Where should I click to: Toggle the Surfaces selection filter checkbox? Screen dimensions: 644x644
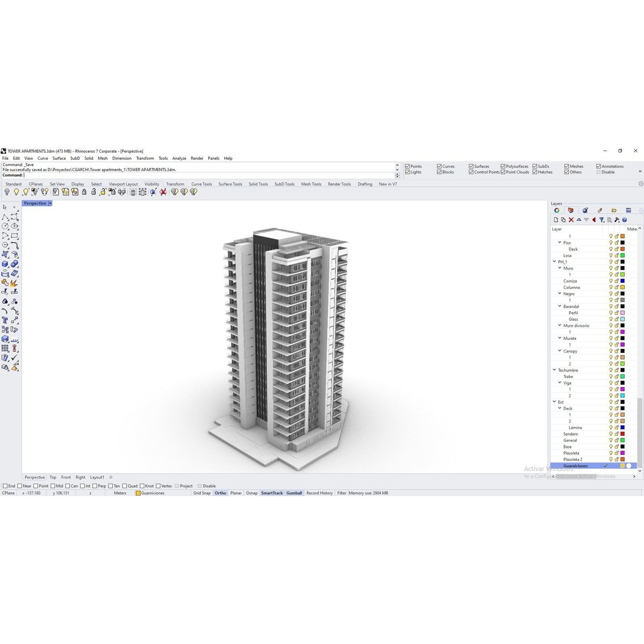471,166
